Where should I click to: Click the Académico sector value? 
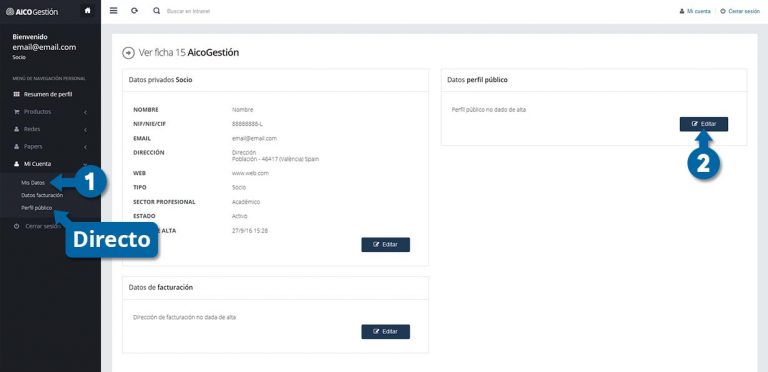coord(246,202)
